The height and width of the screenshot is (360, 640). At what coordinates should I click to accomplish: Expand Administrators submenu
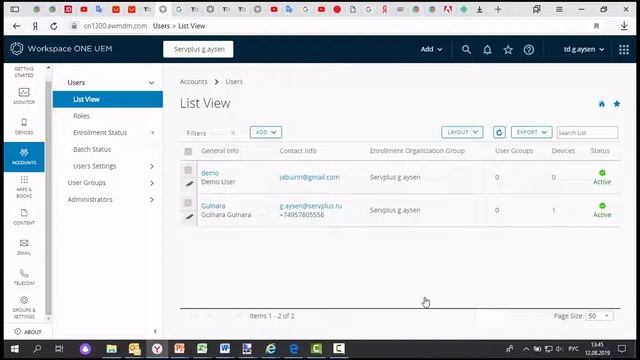(152, 200)
